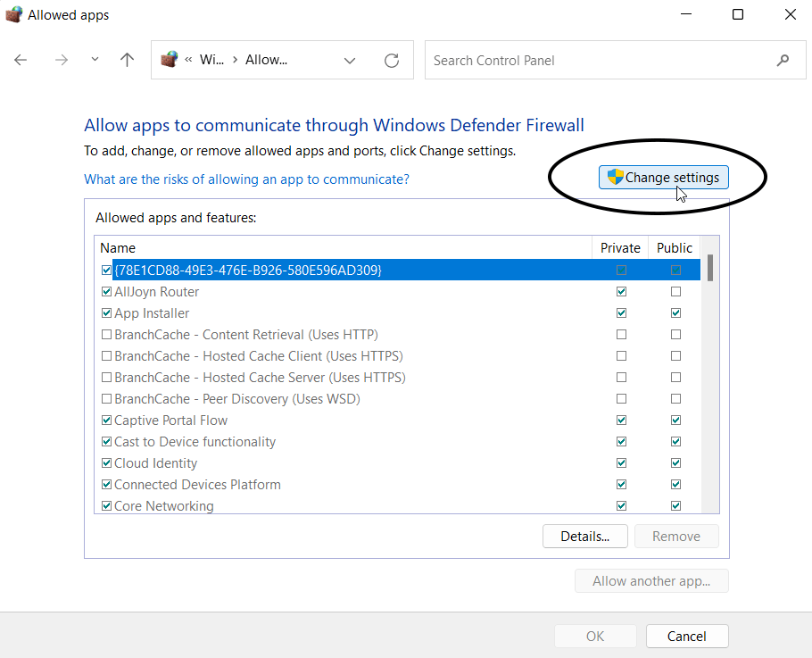Click the up-one-level arrow
This screenshot has width=812, height=658.
point(127,60)
